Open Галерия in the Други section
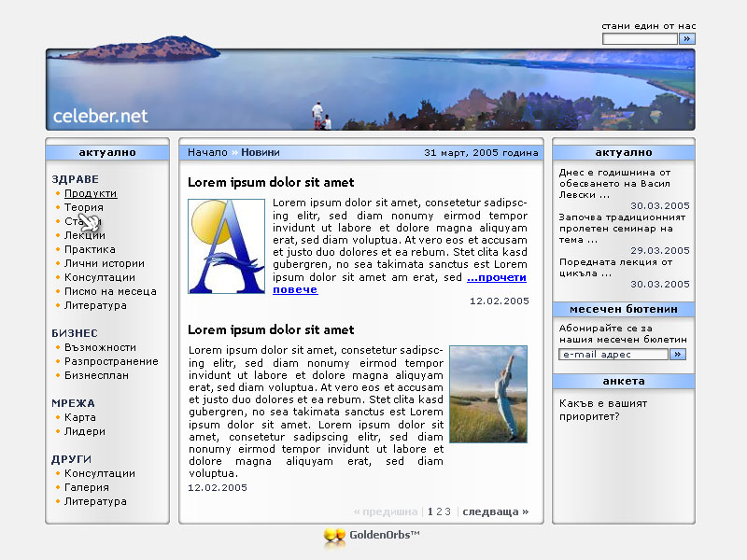Viewport: 747px width, 560px height. [x=87, y=487]
